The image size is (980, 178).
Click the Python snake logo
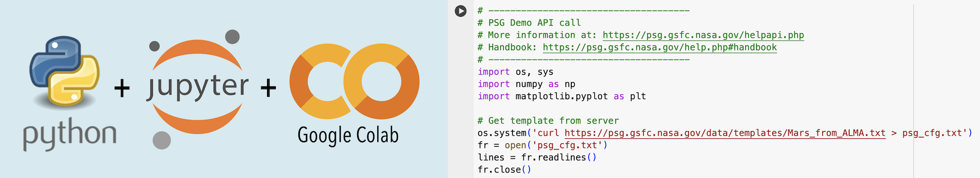(x=65, y=71)
